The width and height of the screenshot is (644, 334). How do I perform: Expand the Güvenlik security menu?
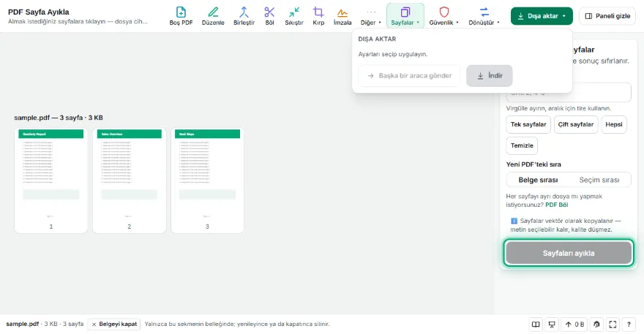point(443,16)
